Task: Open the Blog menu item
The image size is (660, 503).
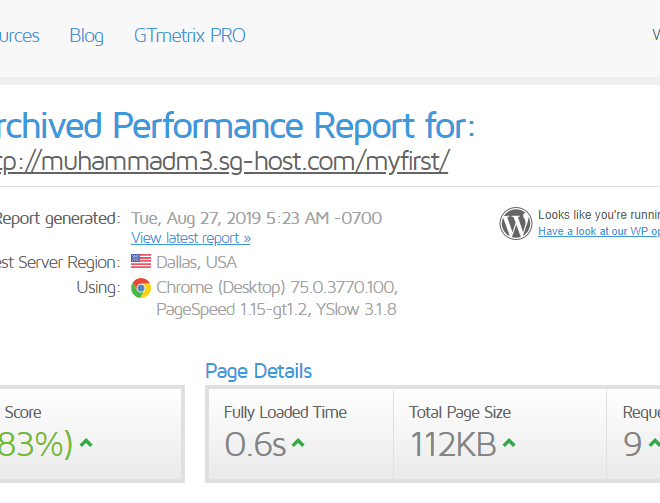Action: pyautogui.click(x=86, y=36)
